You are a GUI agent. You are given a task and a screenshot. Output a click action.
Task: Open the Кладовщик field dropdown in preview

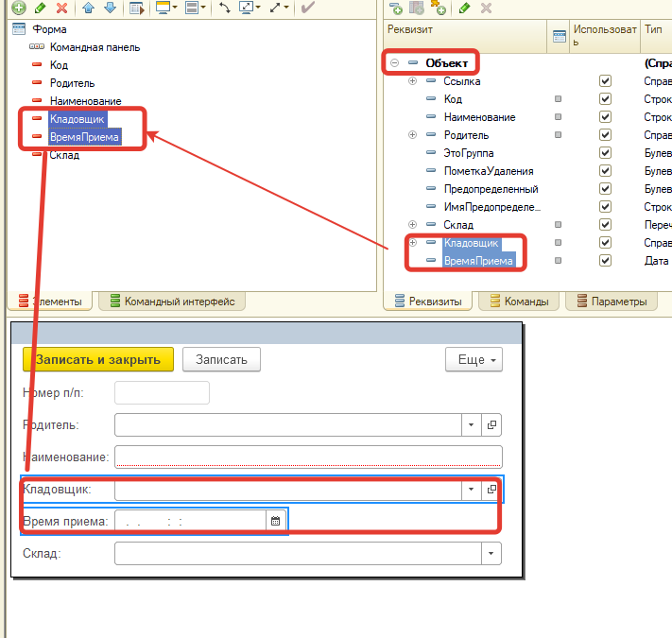pos(472,489)
